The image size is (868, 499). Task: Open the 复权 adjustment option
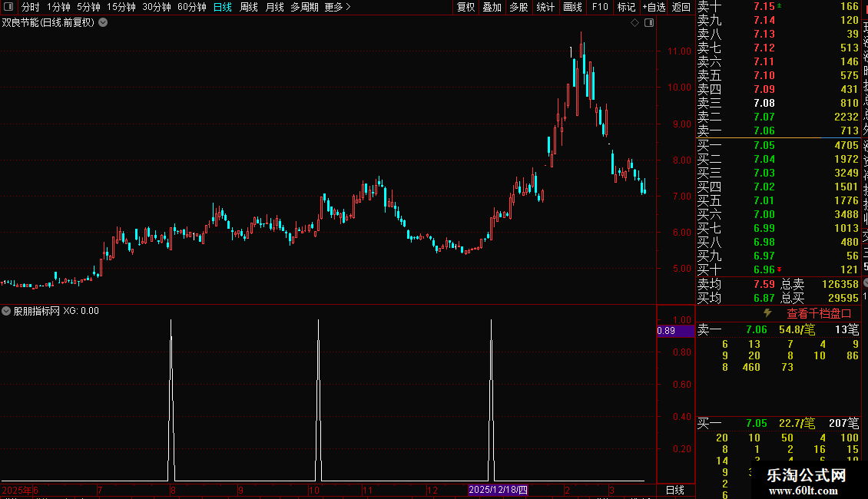pos(465,7)
